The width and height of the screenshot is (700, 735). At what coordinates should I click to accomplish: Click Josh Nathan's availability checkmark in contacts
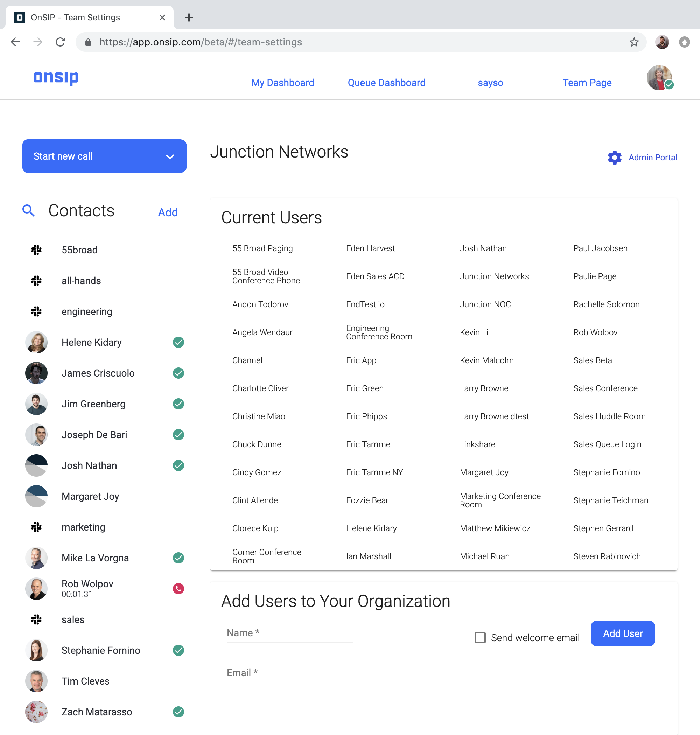coord(178,465)
